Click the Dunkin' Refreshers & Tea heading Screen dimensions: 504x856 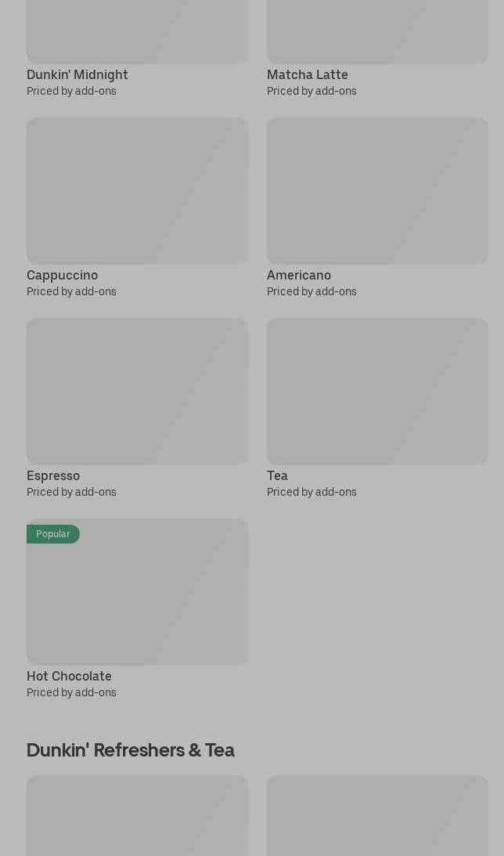(131, 750)
